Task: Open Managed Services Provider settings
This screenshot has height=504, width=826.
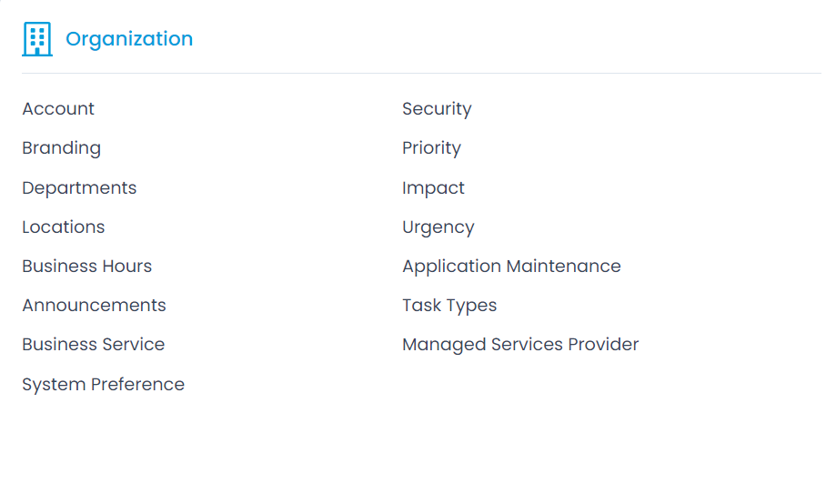Action: click(520, 345)
